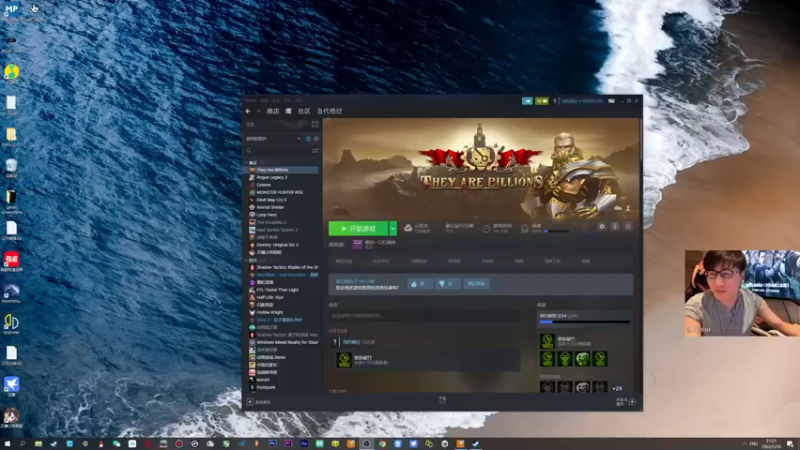This screenshot has height=450, width=800.
Task: Click the game info circle icon
Action: pos(615,227)
